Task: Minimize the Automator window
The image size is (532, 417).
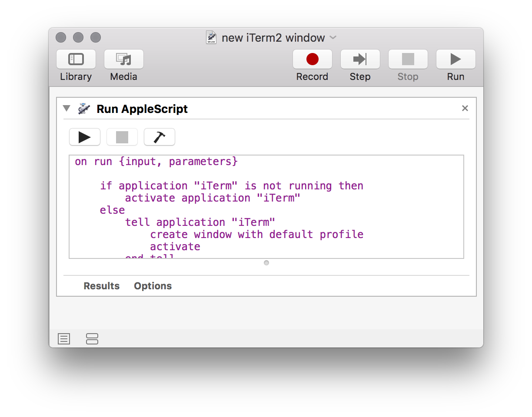Action: tap(78, 38)
